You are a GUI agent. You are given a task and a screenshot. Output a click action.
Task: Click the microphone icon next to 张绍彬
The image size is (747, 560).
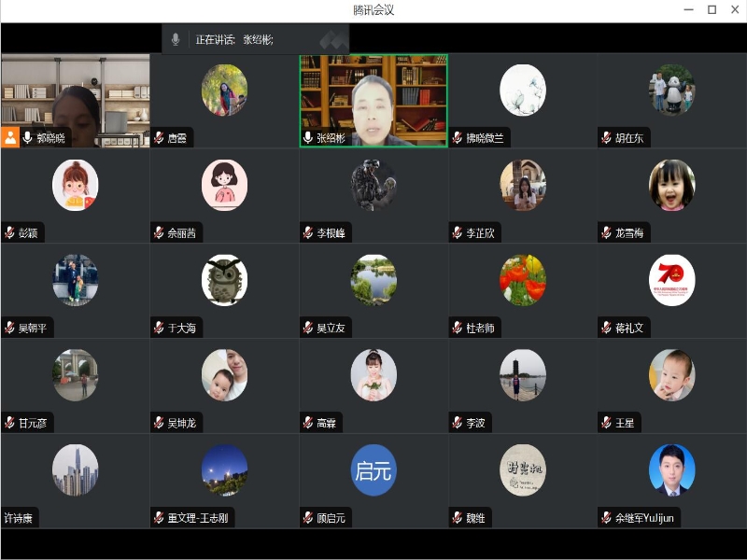coord(308,138)
